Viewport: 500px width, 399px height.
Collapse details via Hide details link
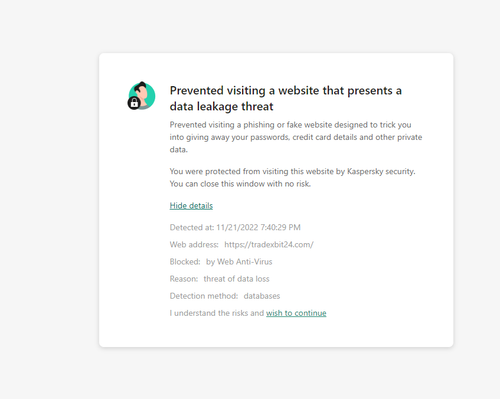point(191,206)
